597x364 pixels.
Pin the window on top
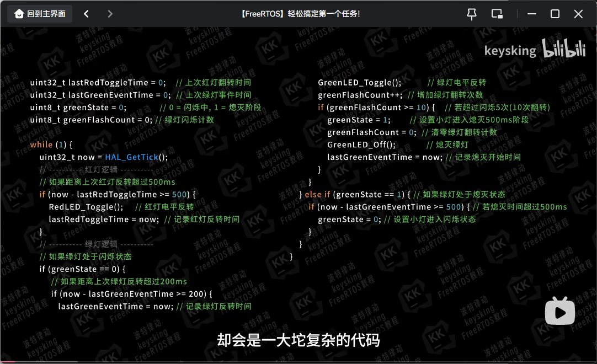point(472,14)
